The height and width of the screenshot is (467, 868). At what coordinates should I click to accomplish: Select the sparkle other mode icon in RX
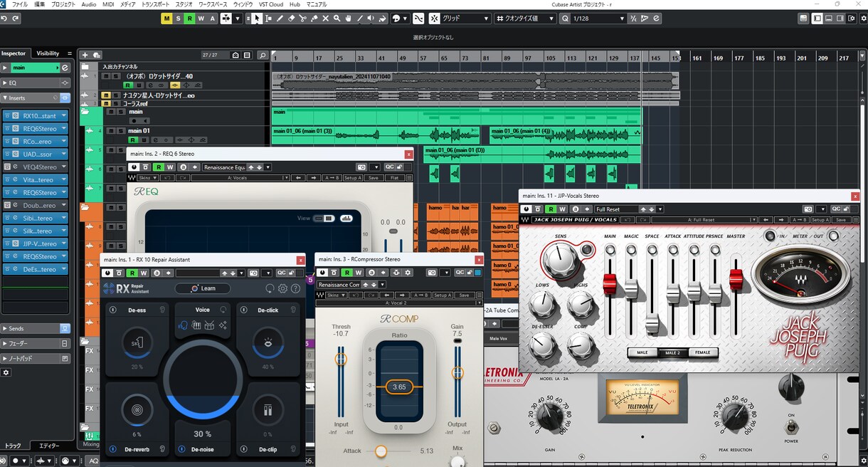point(223,325)
